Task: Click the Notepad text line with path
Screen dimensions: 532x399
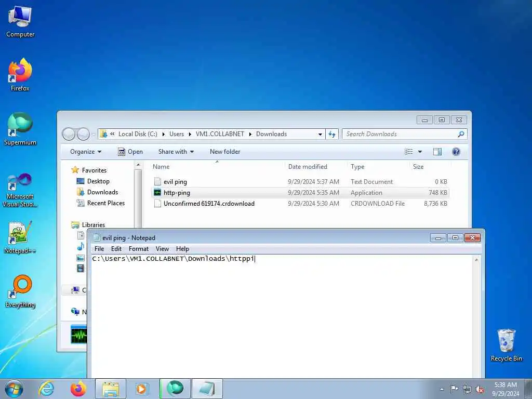Action: tap(174, 259)
